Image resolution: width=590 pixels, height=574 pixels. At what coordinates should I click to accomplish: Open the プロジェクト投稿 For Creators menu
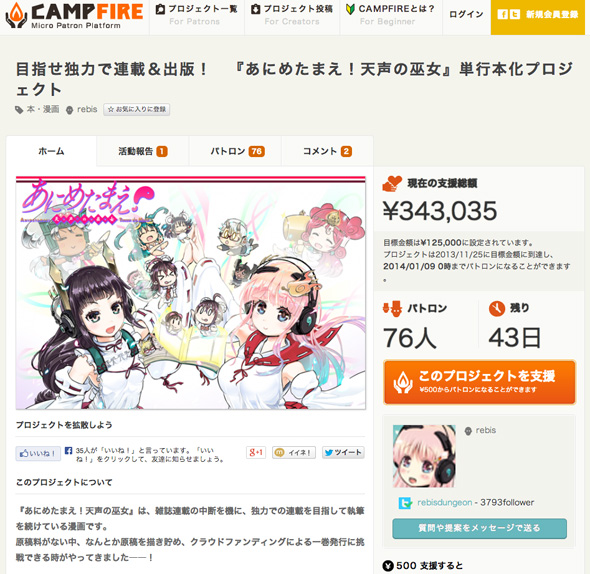coord(292,15)
